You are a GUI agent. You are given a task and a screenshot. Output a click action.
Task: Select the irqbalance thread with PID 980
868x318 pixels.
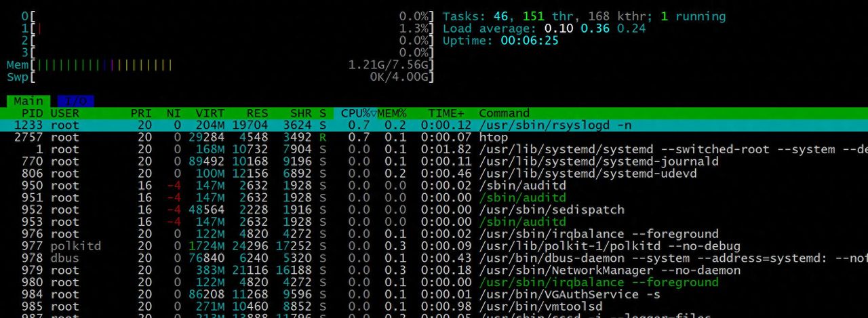point(434,282)
